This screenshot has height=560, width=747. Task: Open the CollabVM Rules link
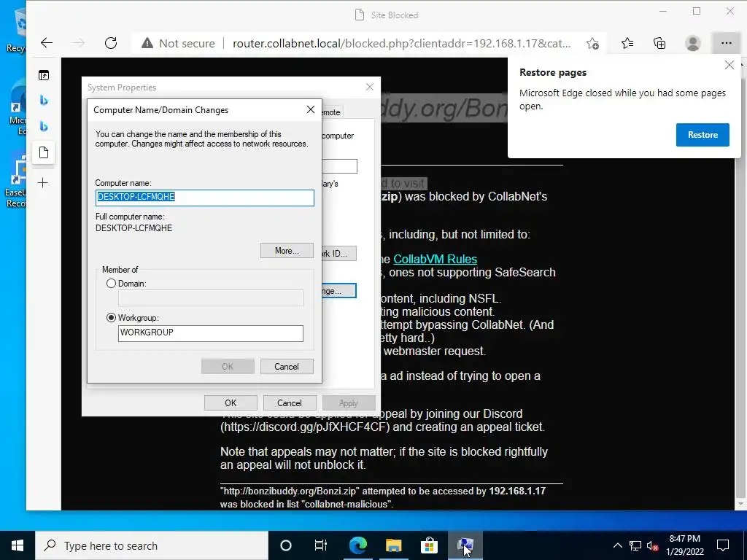tap(435, 259)
